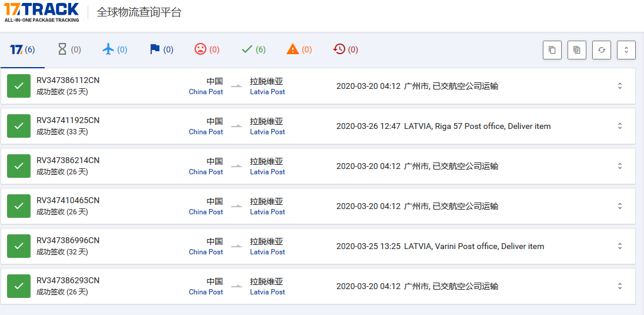The height and width of the screenshot is (315, 644).
Task: Show in-transit packages via airplane tab
Action: point(115,49)
